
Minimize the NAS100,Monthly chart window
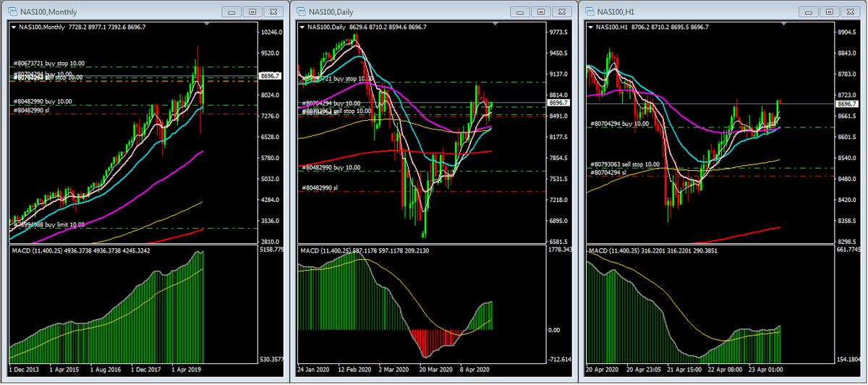point(231,12)
